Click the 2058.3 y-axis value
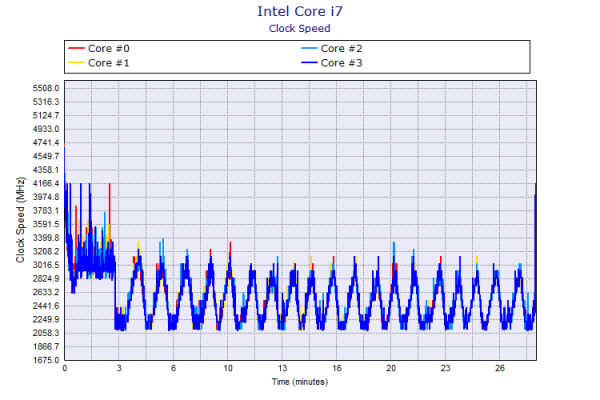Image resolution: width=600 pixels, height=400 pixels. 46,333
